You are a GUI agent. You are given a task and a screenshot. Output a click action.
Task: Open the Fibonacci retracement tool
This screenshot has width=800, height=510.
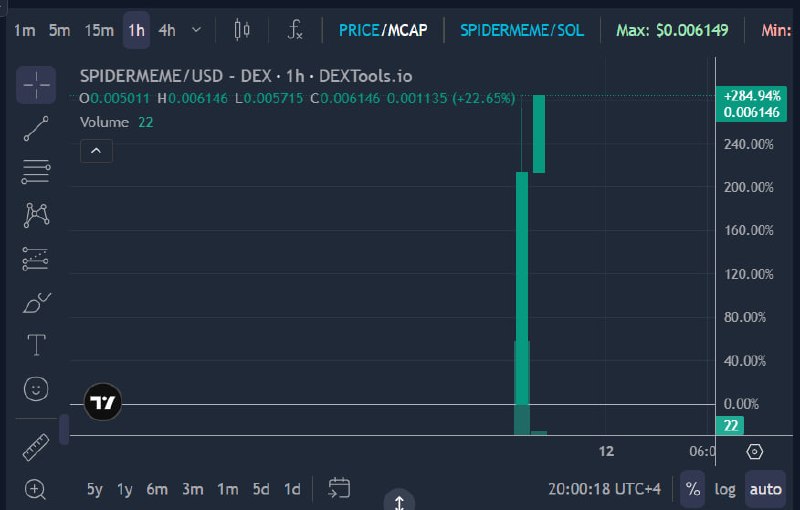[36, 172]
